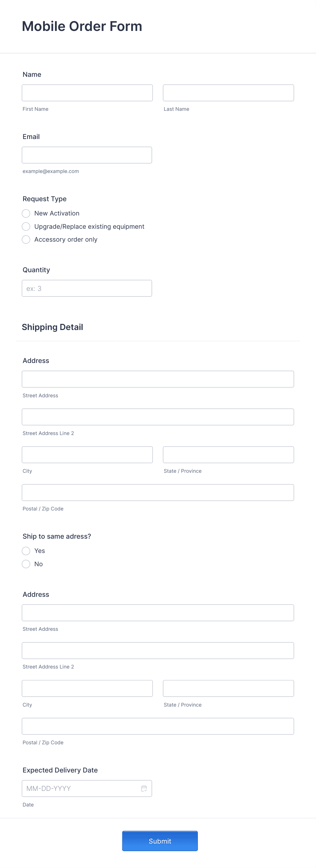Click the Submit button
316x868 pixels.
click(x=160, y=841)
